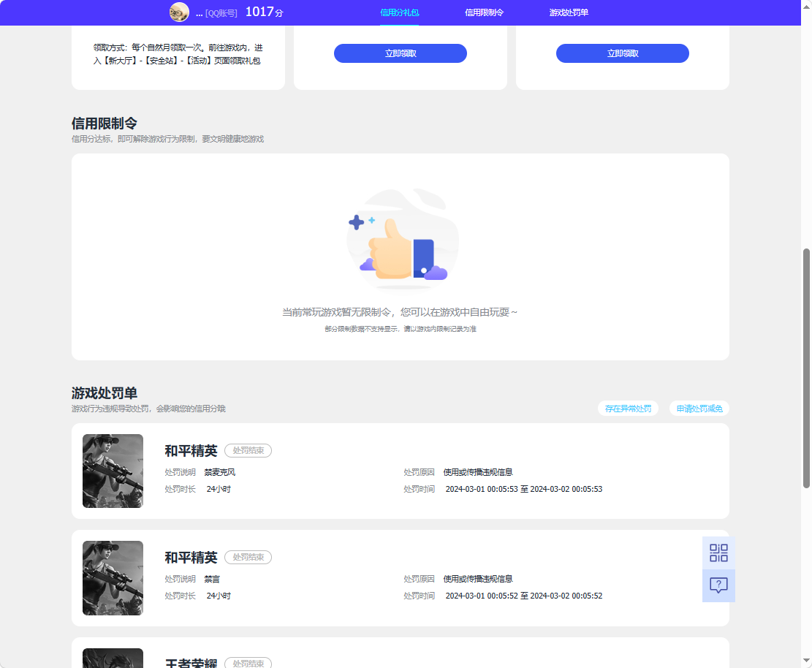
Task: Click 使用或传播违规信息 reason in 禁麦克风 record
Action: (477, 472)
